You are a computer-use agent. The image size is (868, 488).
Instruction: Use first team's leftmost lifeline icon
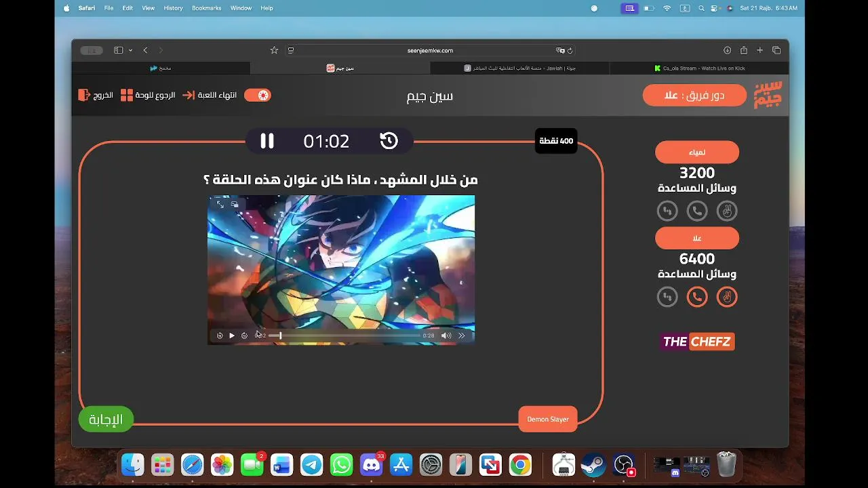667,211
